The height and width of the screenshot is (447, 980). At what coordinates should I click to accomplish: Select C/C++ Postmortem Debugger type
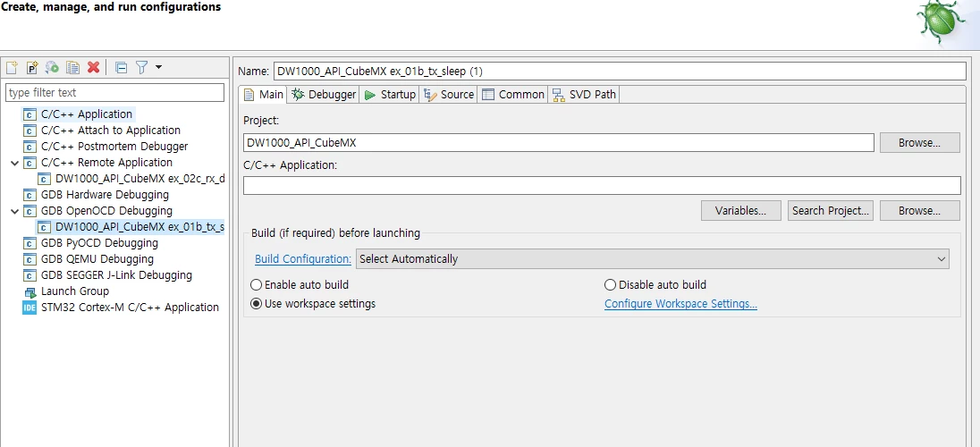[x=114, y=147]
